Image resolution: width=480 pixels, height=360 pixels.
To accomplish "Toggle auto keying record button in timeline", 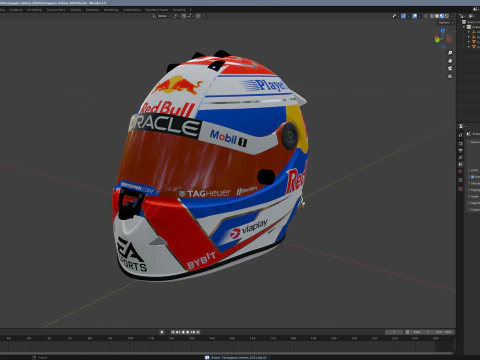I will 162,332.
